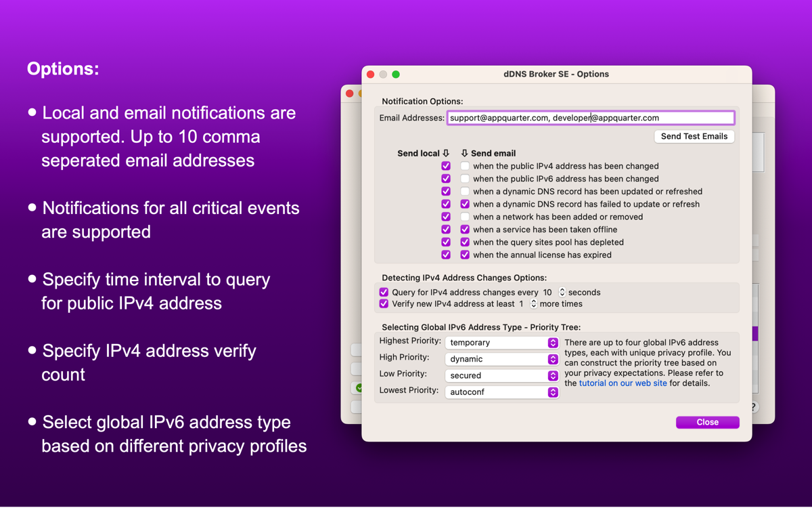Viewport: 812px width, 508px height.
Task: Open the tutorial on our web site link
Action: (x=623, y=383)
